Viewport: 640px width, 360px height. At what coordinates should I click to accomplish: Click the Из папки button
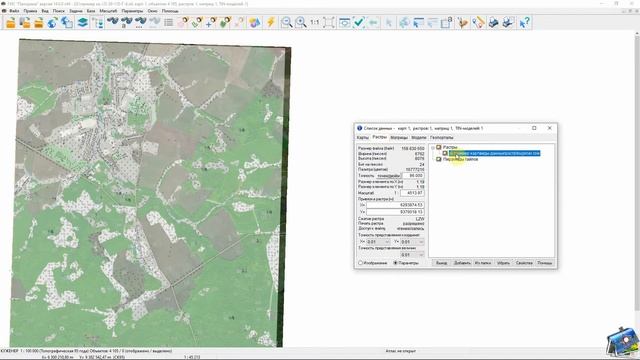tap(483, 263)
